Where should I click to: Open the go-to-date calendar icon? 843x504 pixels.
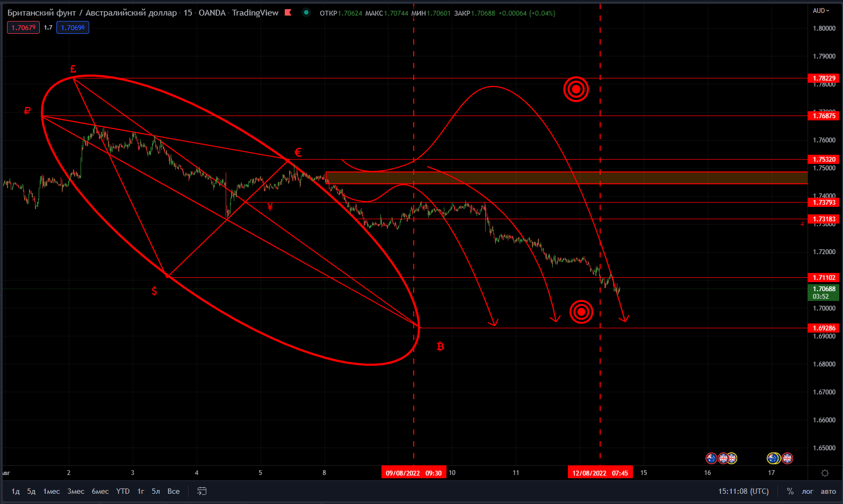pyautogui.click(x=202, y=491)
